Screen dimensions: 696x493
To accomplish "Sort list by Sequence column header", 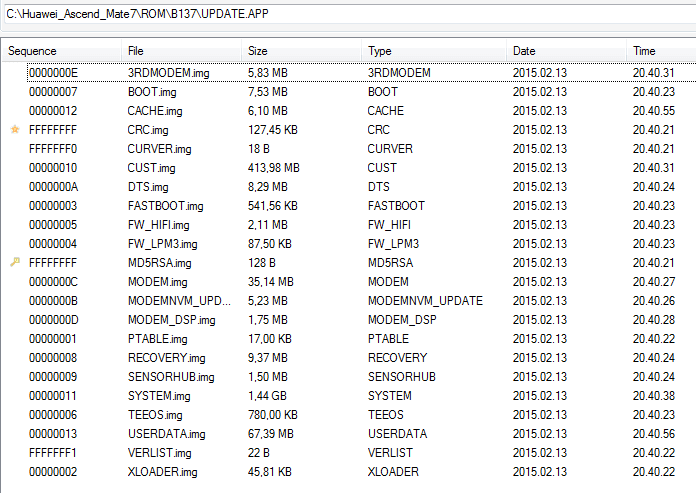I will click(x=61, y=51).
